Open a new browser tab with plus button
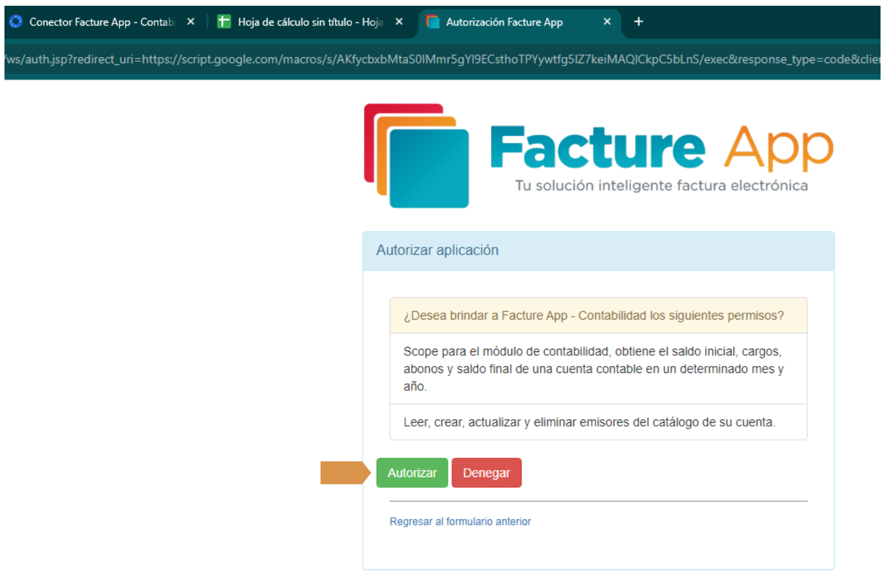885x588 pixels. point(638,22)
